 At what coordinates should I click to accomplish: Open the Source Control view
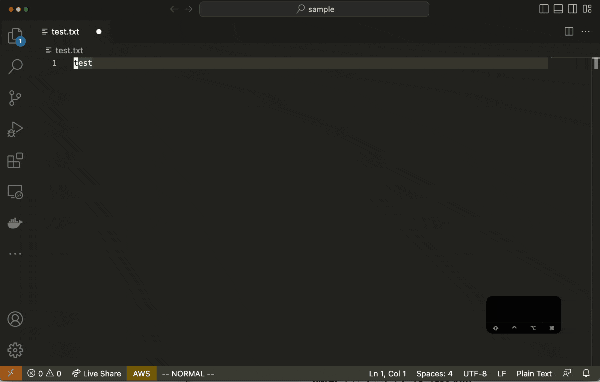pyautogui.click(x=15, y=98)
